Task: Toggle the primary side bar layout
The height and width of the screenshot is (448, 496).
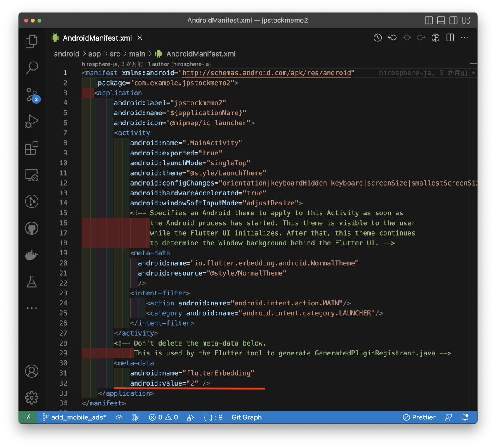Action: pyautogui.click(x=429, y=20)
